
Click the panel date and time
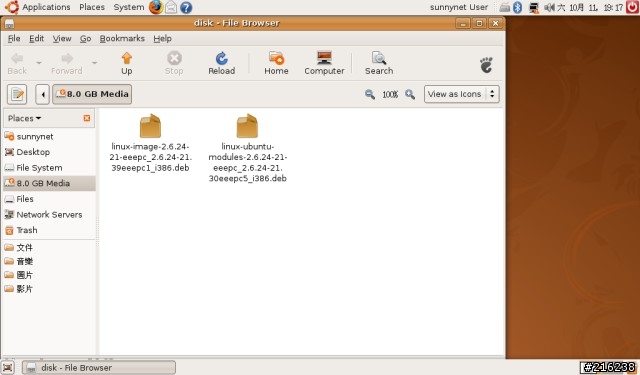(590, 7)
